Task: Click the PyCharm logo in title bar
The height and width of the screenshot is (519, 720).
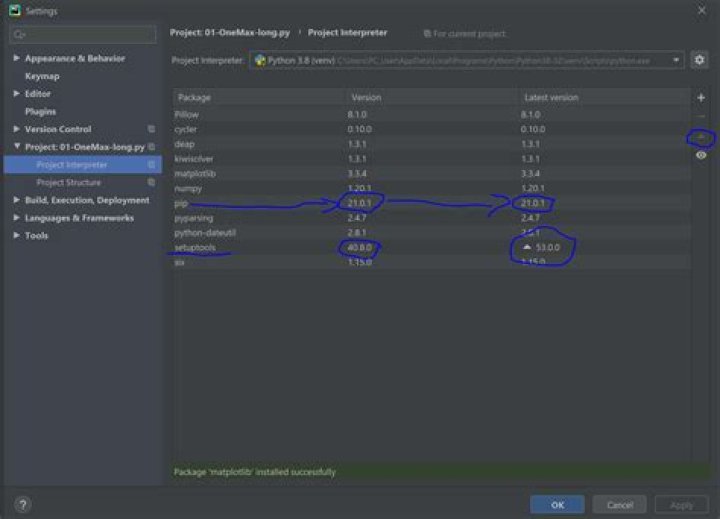Action: [x=15, y=10]
